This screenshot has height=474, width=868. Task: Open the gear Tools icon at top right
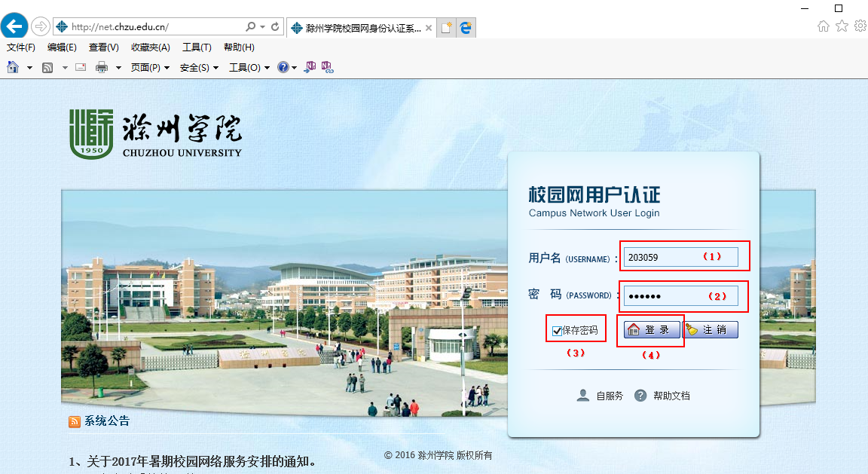pyautogui.click(x=860, y=26)
